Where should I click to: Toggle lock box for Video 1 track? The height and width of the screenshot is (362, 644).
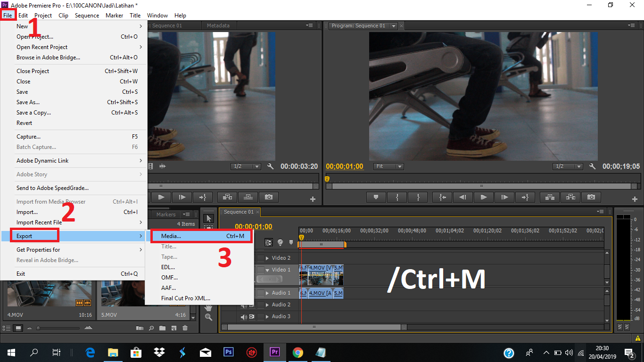[261, 270]
